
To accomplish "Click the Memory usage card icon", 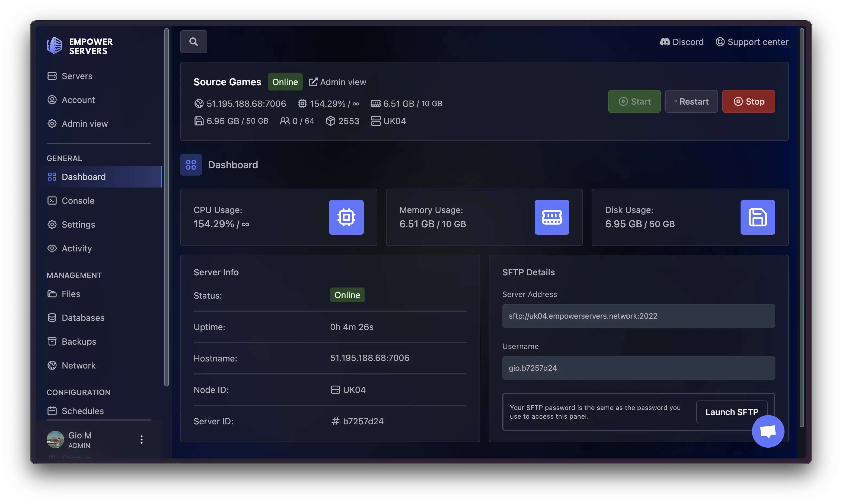I will [x=551, y=217].
